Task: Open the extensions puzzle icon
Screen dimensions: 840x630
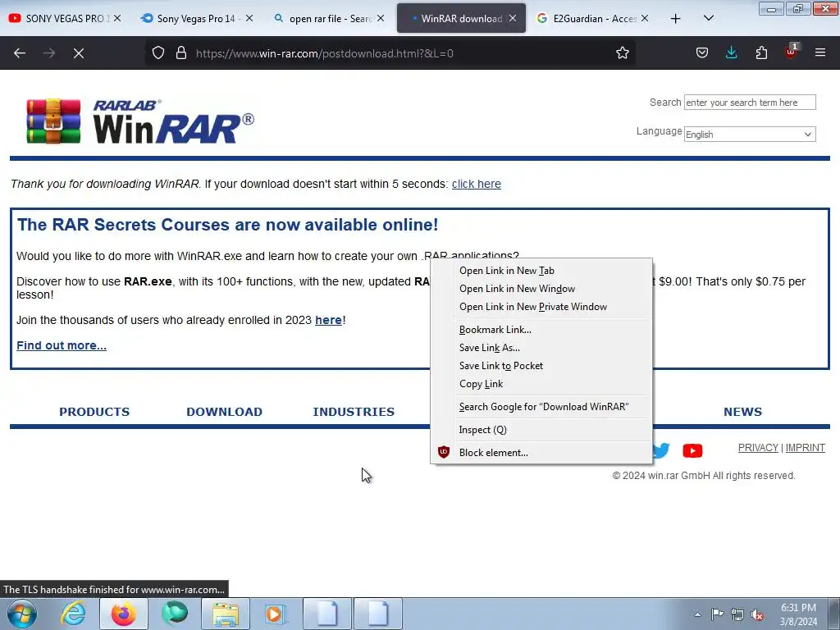Action: pyautogui.click(x=761, y=53)
